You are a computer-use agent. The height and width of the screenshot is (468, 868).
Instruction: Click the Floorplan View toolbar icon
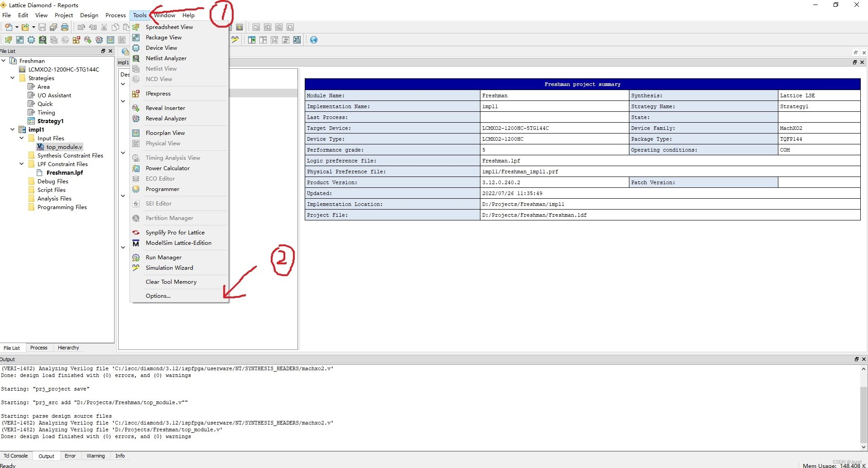[x=110, y=40]
